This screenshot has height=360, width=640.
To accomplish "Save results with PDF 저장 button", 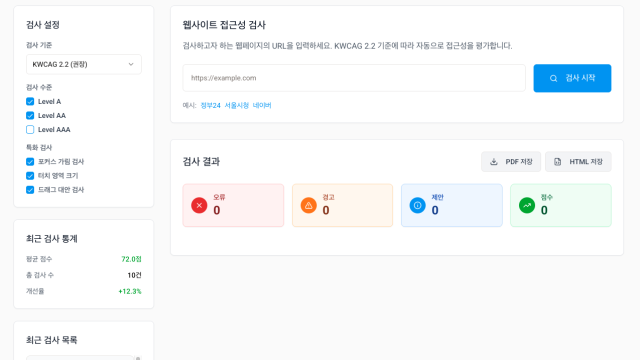I will pos(511,162).
